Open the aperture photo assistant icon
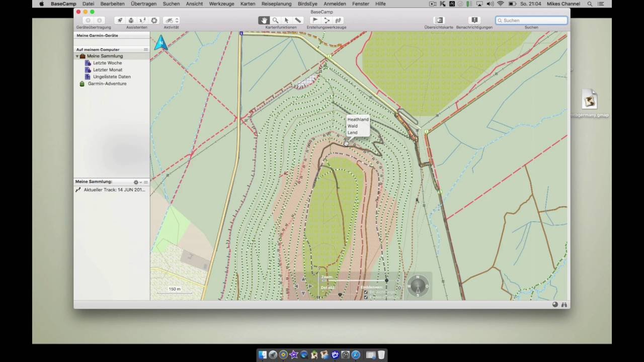 pos(154,20)
